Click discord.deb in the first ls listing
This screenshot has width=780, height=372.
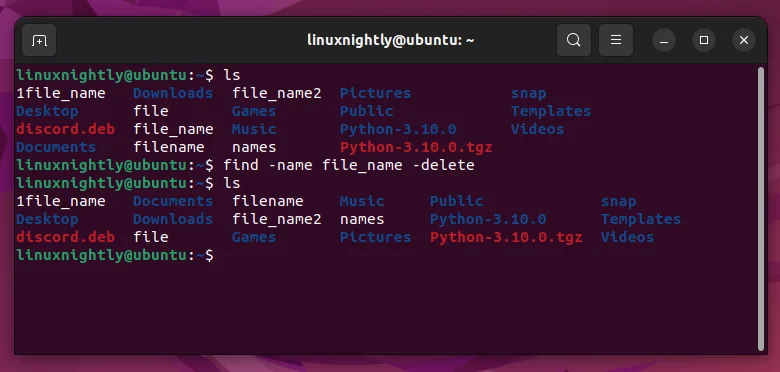point(66,129)
